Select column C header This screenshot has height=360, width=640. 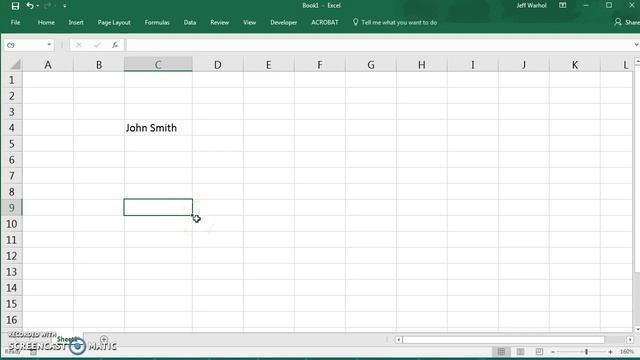pyautogui.click(x=158, y=65)
